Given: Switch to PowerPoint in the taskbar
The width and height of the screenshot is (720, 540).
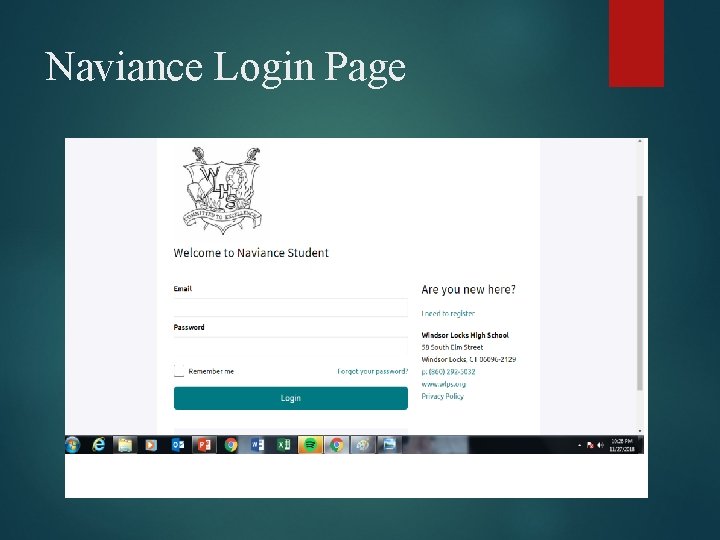Looking at the screenshot, I should pyautogui.click(x=204, y=444).
